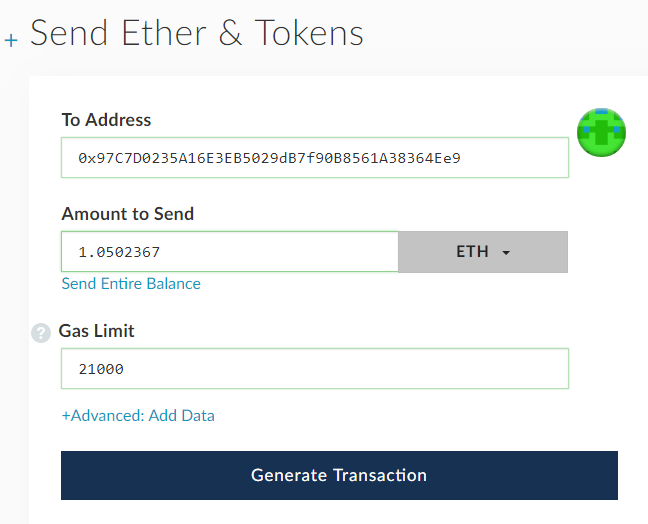The height and width of the screenshot is (524, 648).
Task: Expand +Advanced: Add Data
Action: pyautogui.click(x=138, y=415)
